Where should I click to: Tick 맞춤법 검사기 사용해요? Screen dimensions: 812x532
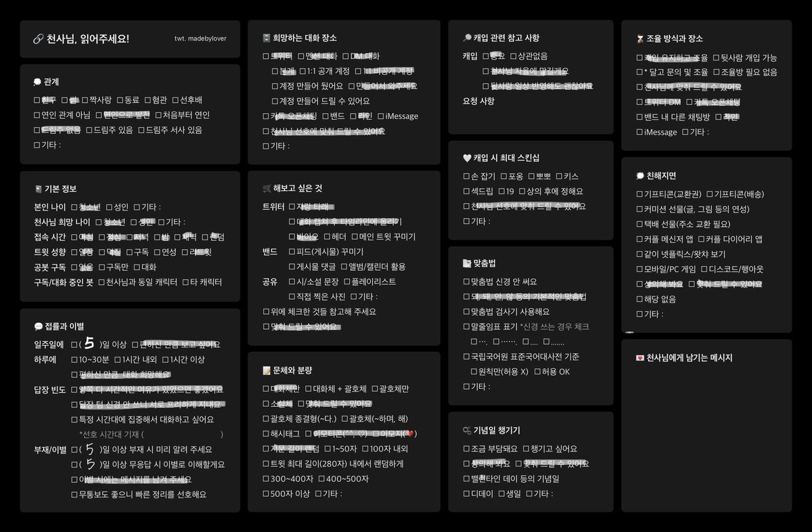466,311
